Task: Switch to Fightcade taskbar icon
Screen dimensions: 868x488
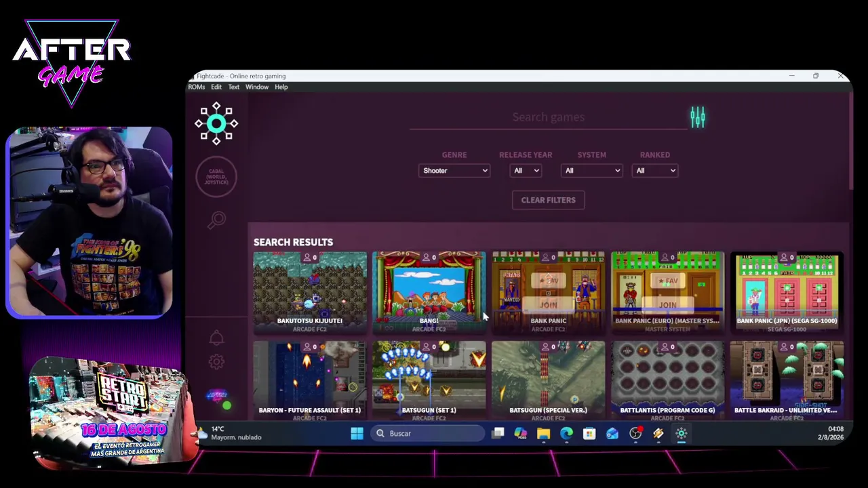Action: (x=682, y=434)
